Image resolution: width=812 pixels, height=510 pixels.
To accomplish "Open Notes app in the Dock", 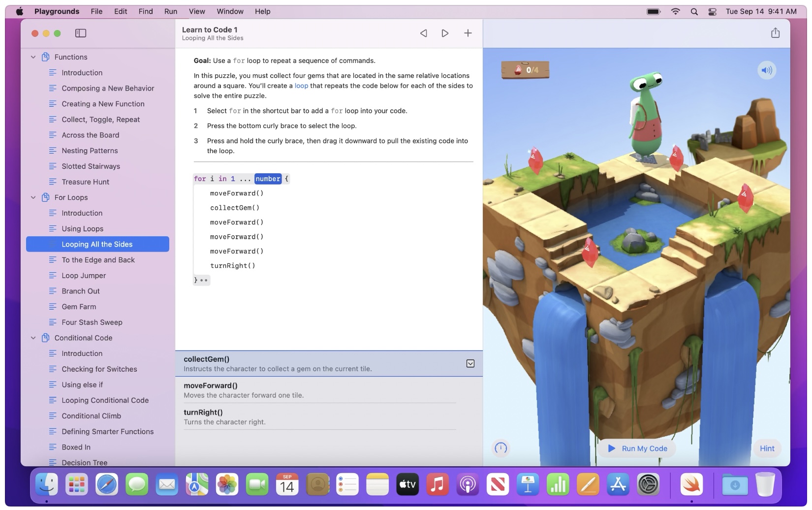I will pyautogui.click(x=377, y=485).
